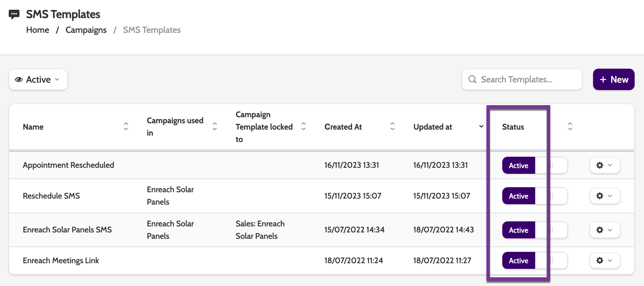
Task: Click the SMS Templates chat bubble icon
Action: (x=14, y=14)
